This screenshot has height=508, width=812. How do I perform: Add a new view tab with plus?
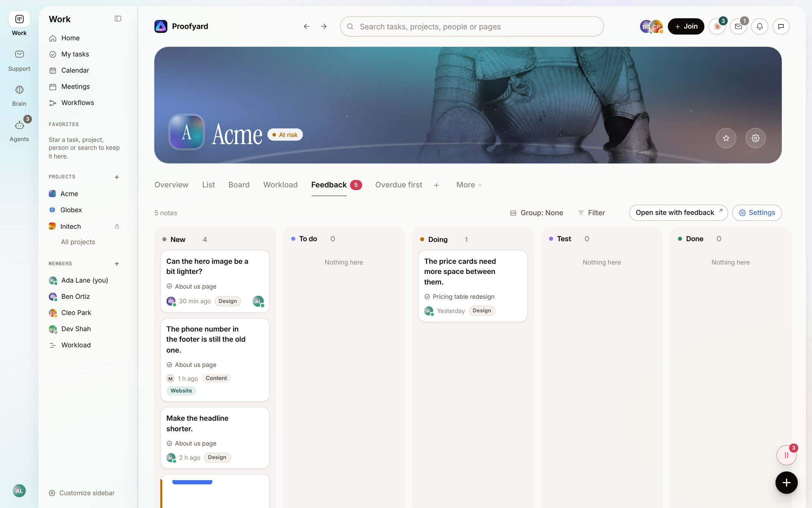click(436, 185)
